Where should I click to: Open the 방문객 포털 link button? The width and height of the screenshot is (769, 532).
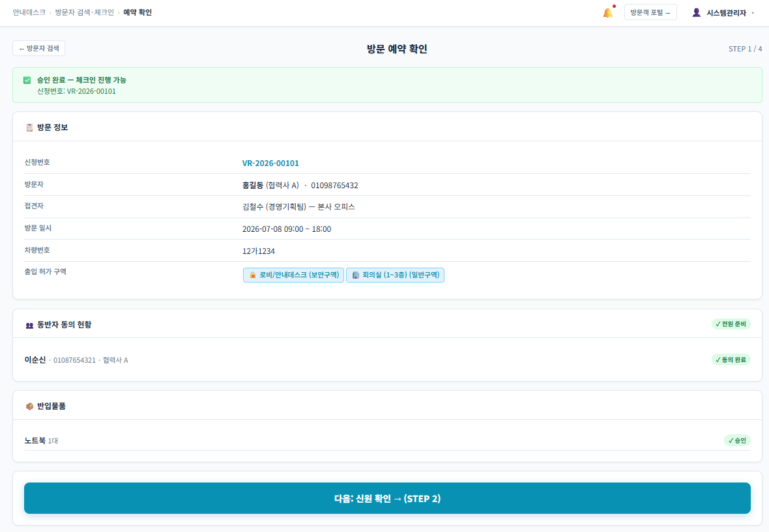[650, 13]
